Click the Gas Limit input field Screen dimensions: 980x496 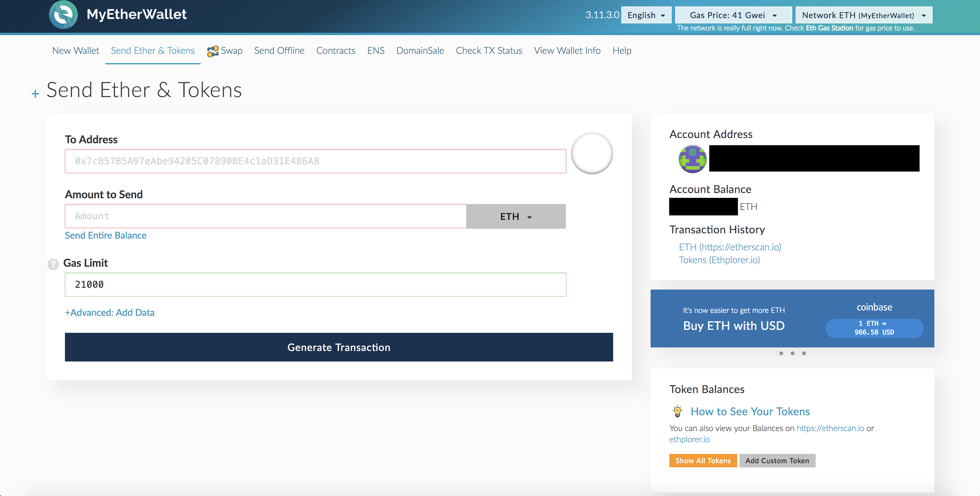pyautogui.click(x=315, y=285)
